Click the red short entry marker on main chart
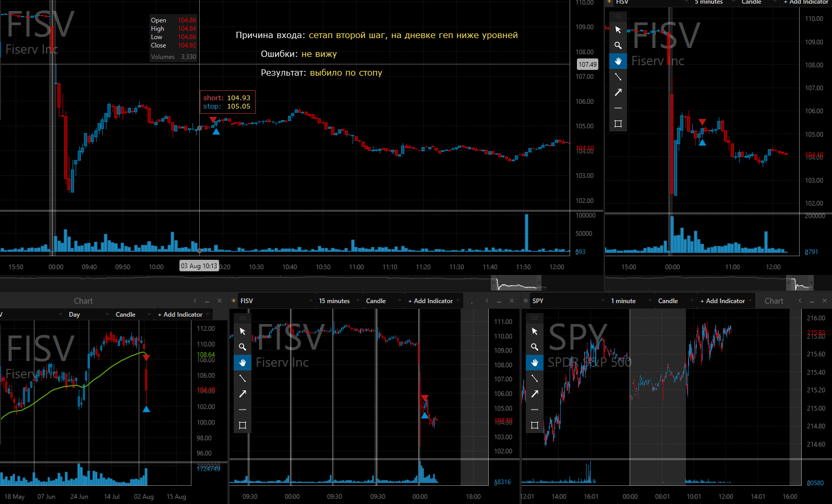Image resolution: width=832 pixels, height=504 pixels. click(213, 120)
